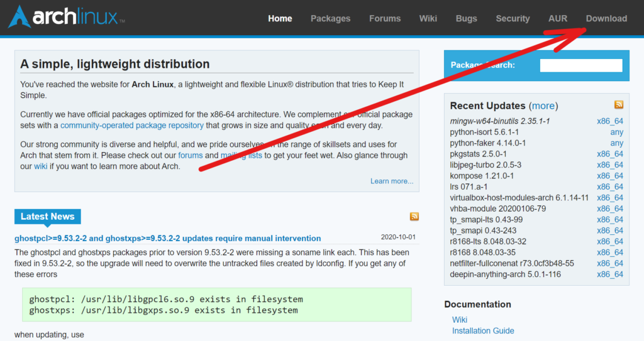Open the Latest News RSS feed icon

tap(414, 216)
